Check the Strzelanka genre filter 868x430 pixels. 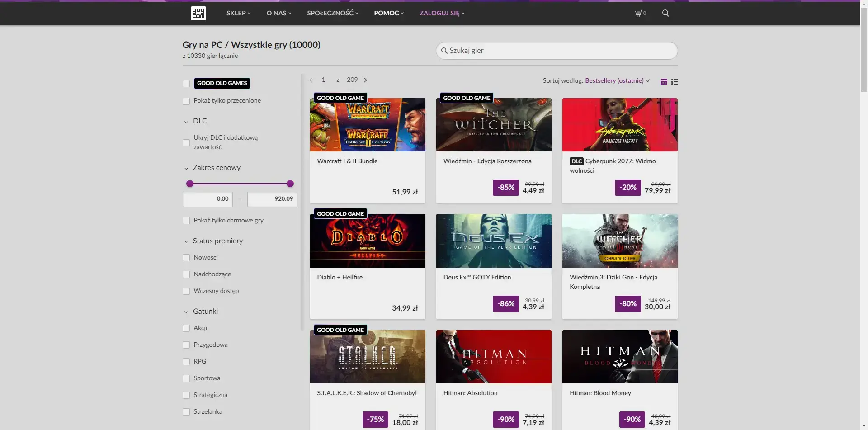(x=186, y=412)
